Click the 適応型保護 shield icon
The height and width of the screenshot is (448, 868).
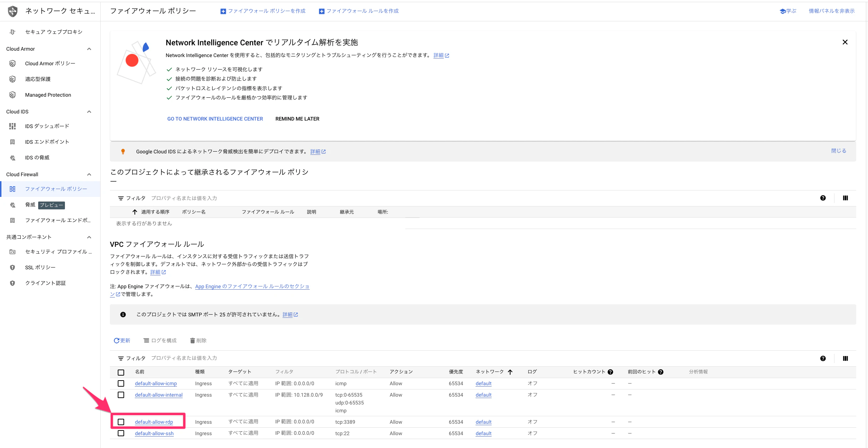click(x=12, y=79)
